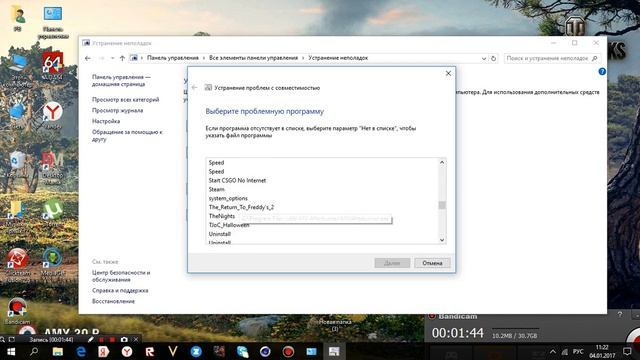The width and height of the screenshot is (640, 360).
Task: Open the Network globe desktop icon
Action: click(17, 112)
